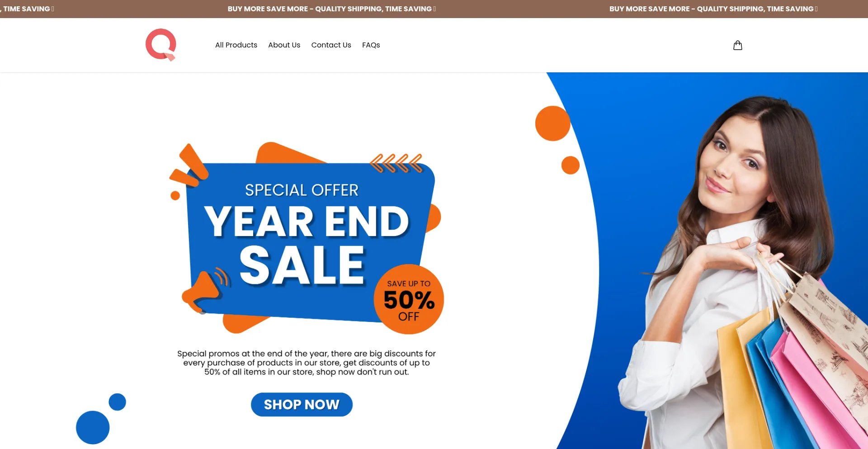Click the Special promos description paragraph
This screenshot has height=449, width=868.
point(307,363)
